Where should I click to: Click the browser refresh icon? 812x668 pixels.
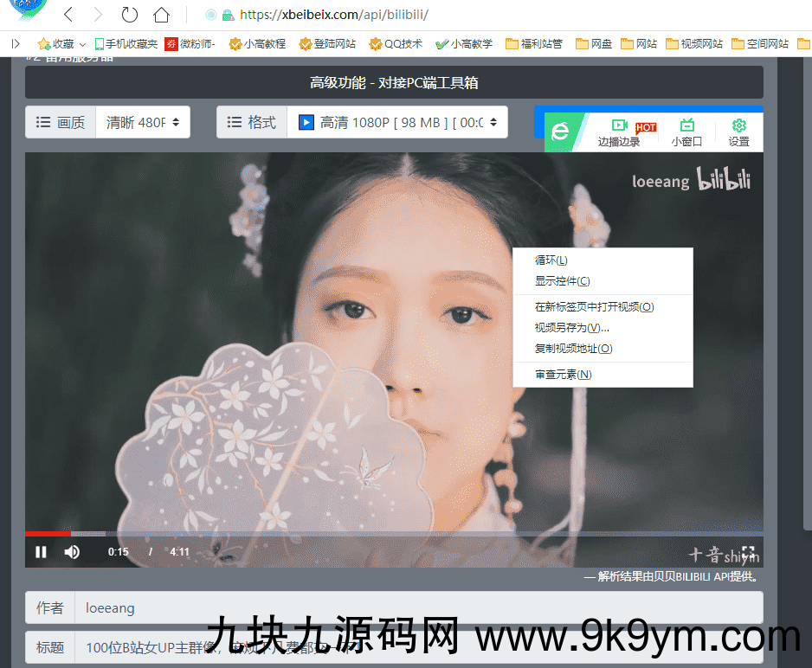click(x=130, y=14)
